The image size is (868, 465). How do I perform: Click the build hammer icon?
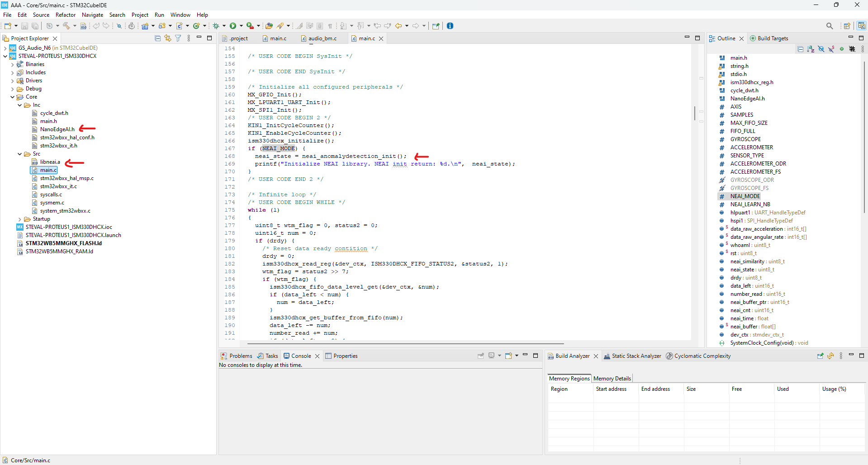coord(66,26)
